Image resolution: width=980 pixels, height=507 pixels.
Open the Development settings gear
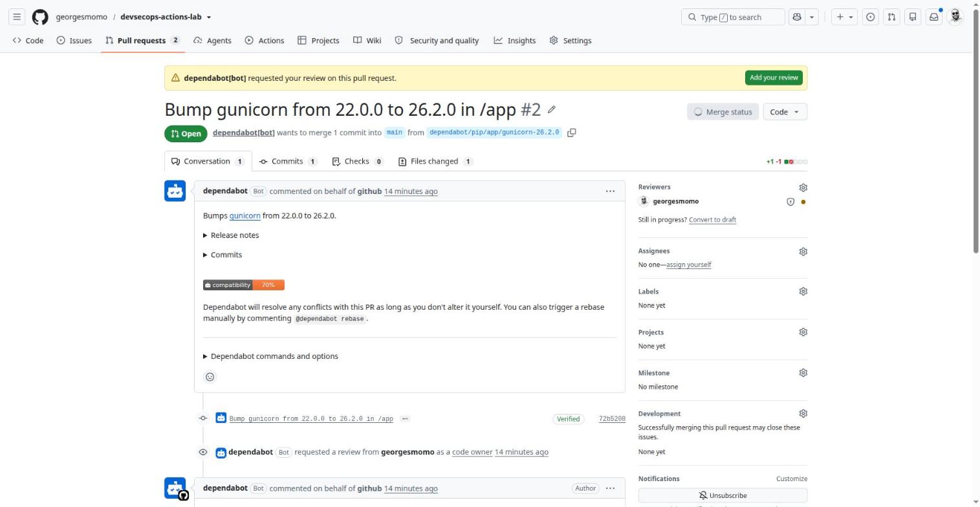[803, 414]
